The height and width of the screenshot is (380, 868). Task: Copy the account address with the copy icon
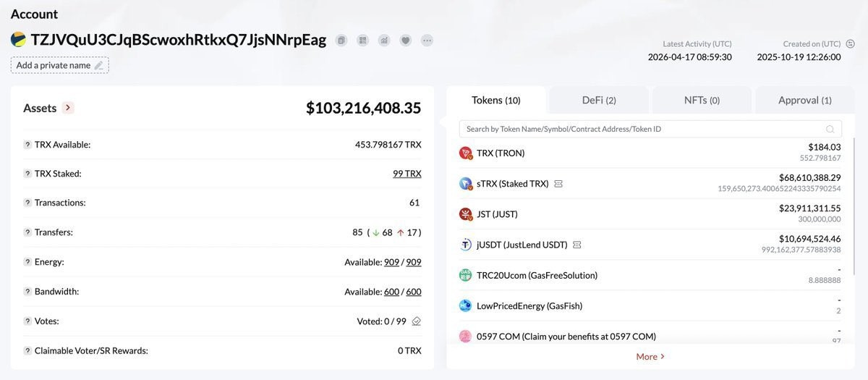coord(341,41)
